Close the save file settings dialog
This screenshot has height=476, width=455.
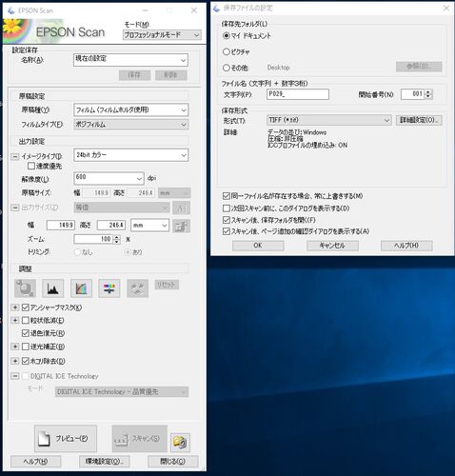tap(445, 9)
